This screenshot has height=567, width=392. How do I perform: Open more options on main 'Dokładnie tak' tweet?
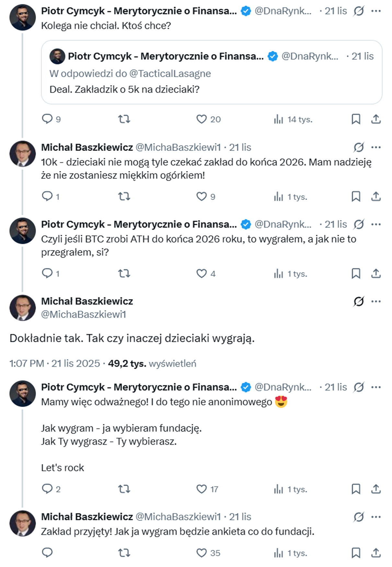pyautogui.click(x=376, y=301)
